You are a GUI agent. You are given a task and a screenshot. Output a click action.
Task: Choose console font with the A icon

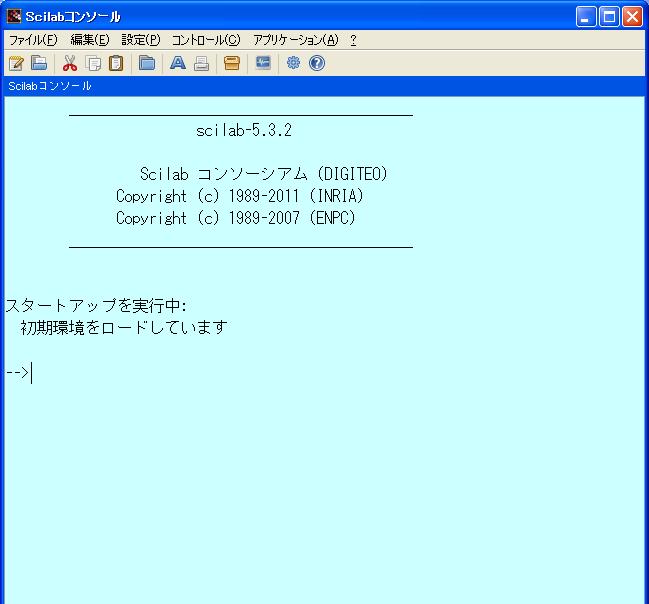point(177,63)
